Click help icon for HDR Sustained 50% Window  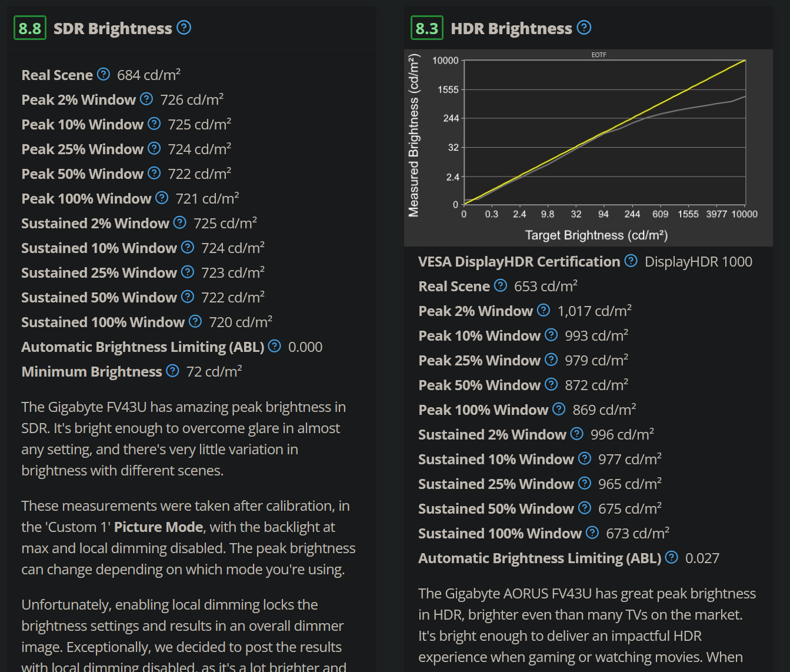click(585, 508)
